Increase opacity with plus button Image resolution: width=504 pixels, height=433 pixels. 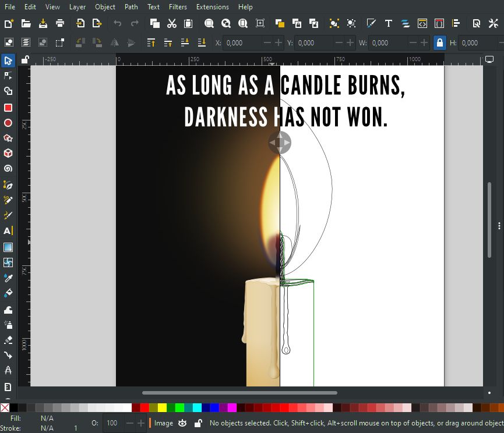click(x=141, y=423)
